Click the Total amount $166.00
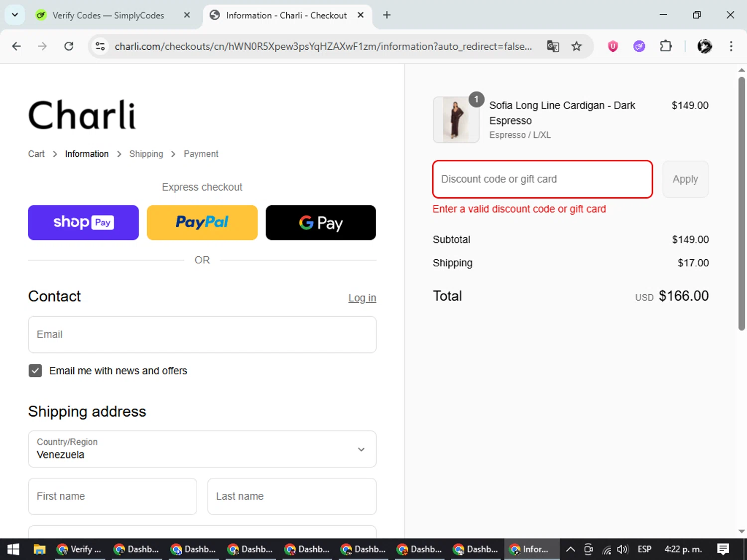The height and width of the screenshot is (560, 747). (x=684, y=296)
